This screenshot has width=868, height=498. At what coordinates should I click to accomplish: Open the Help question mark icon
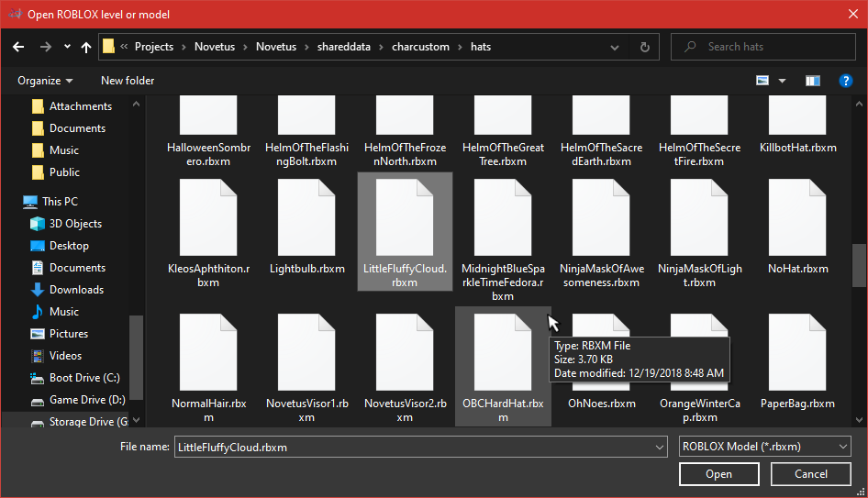(x=846, y=81)
